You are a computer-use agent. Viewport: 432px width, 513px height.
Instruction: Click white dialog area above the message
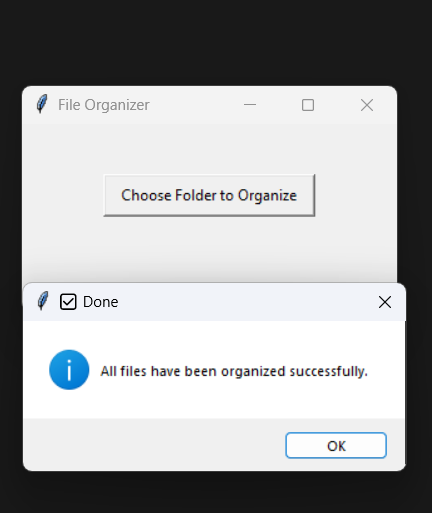(213, 335)
